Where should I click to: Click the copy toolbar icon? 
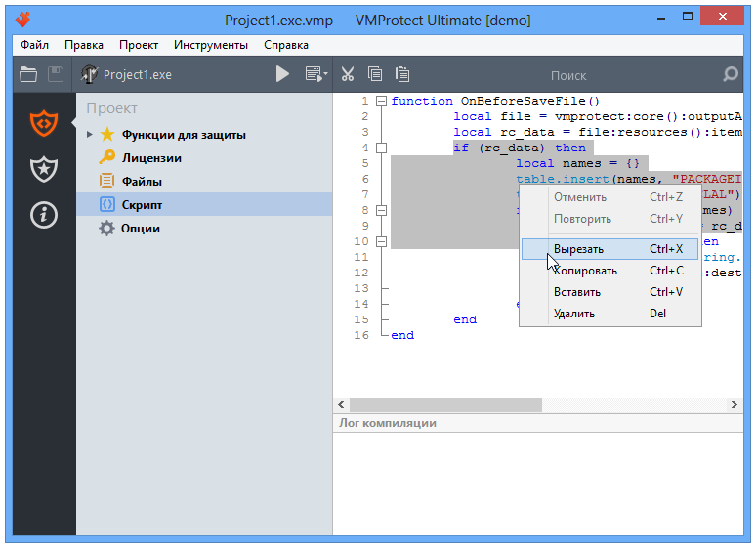coord(375,74)
